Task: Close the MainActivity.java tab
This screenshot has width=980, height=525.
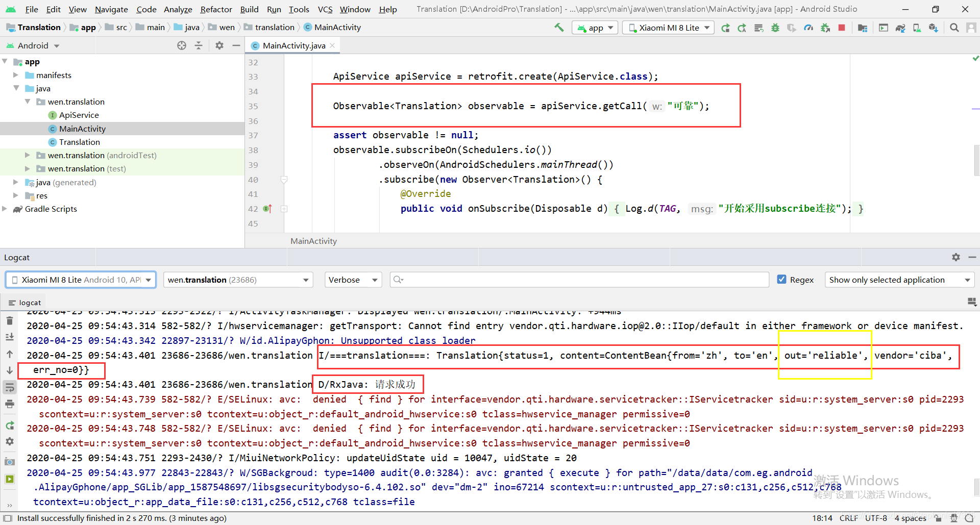Action: point(332,45)
